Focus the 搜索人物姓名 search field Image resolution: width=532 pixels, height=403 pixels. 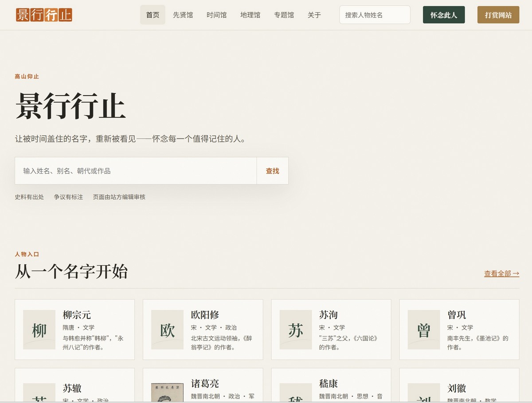(375, 15)
